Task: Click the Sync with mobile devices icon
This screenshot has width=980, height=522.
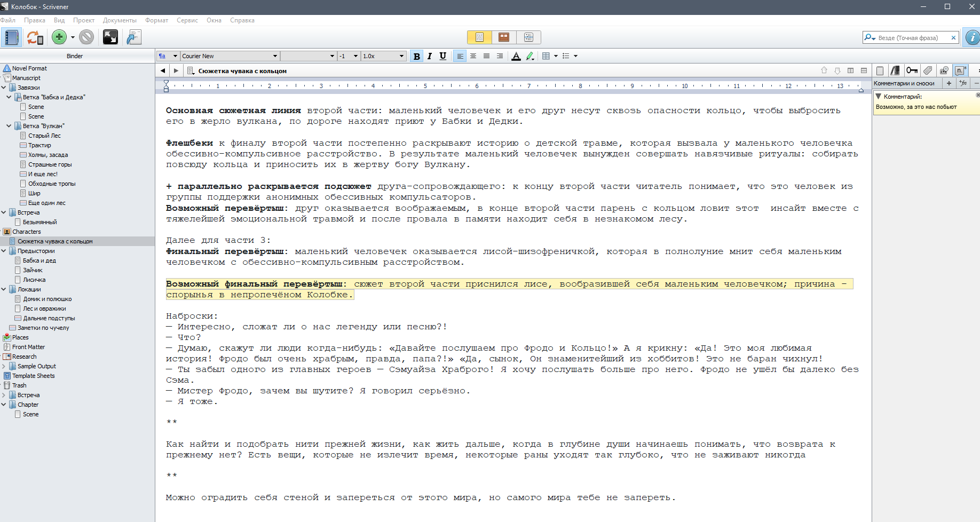Action: pyautogui.click(x=35, y=37)
